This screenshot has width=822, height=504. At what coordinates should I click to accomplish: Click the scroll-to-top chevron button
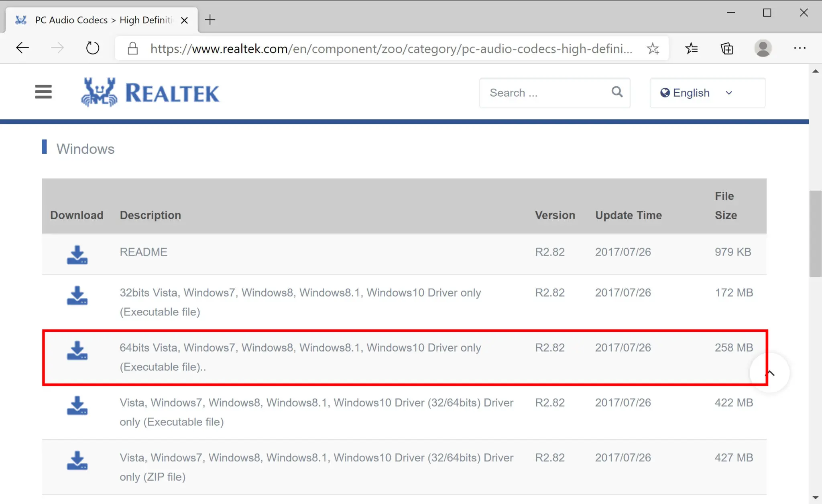click(x=769, y=372)
